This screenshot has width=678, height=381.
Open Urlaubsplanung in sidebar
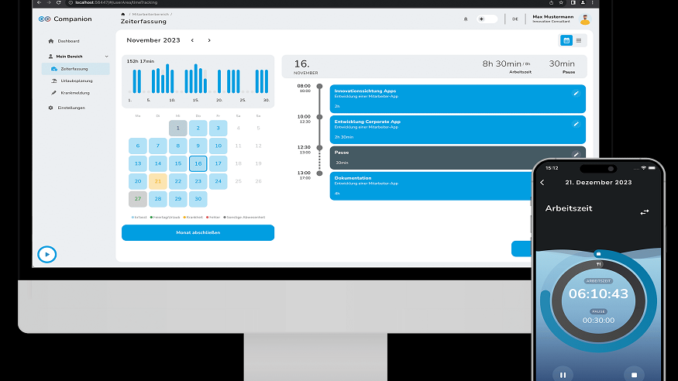[72, 81]
